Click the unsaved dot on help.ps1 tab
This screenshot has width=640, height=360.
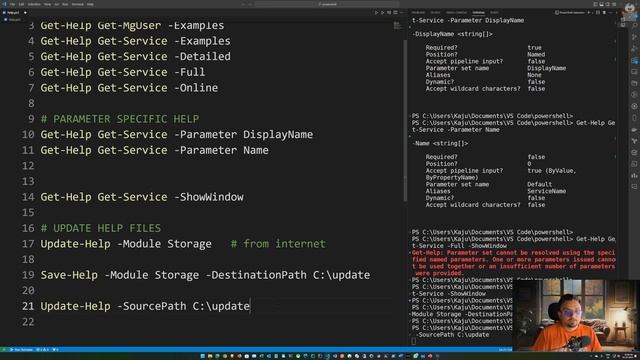tap(25, 13)
